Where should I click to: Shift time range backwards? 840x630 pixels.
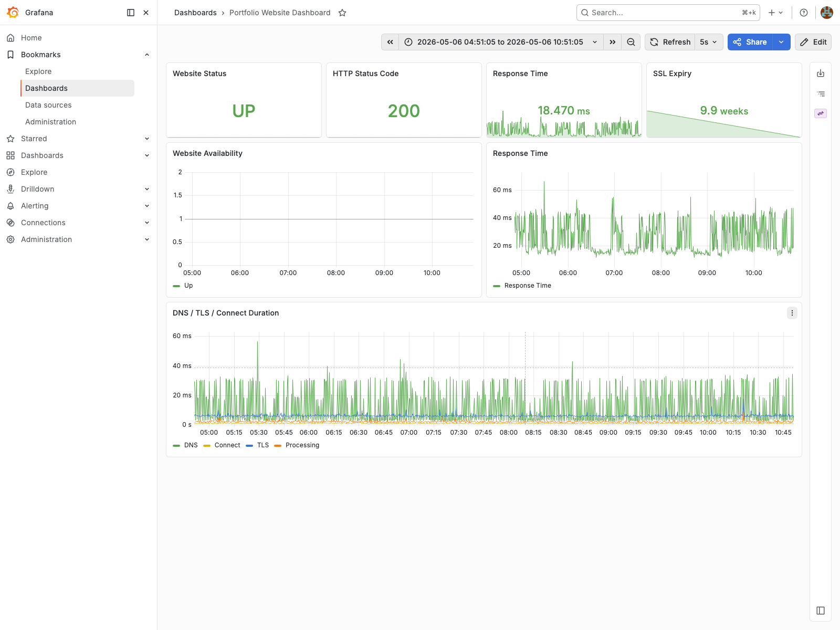(x=390, y=42)
